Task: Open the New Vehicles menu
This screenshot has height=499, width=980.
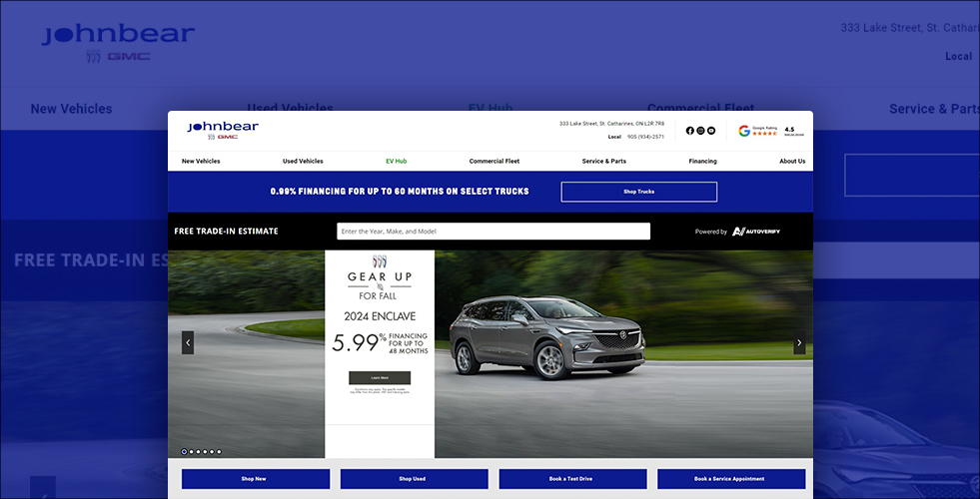Action: [201, 161]
